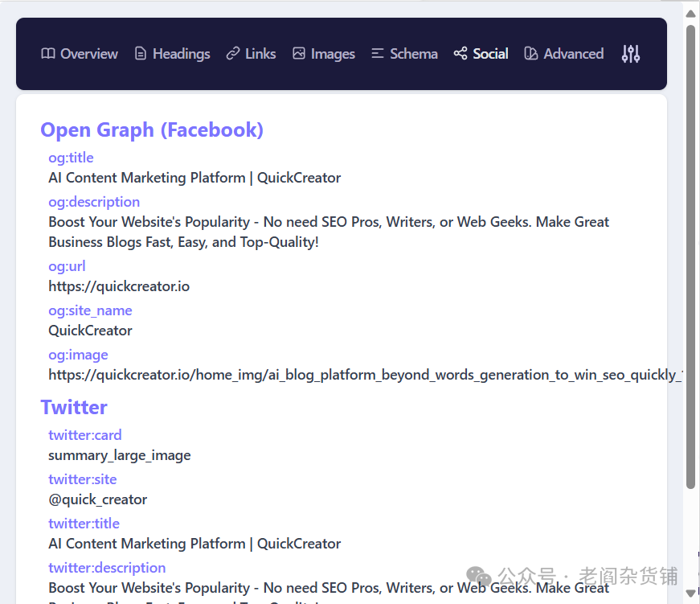Viewport: 700px width, 604px height.
Task: Click the Open Graph (Facebook) heading
Action: 152,129
